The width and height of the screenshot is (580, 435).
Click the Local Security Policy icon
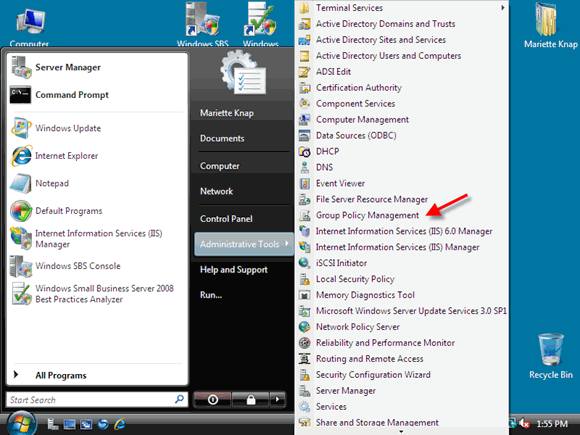pyautogui.click(x=304, y=279)
